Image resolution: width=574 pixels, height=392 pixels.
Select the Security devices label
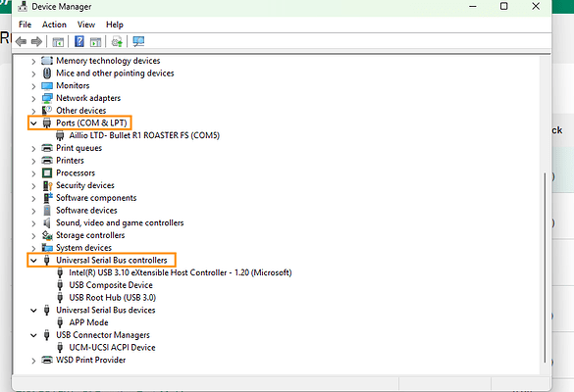[85, 185]
